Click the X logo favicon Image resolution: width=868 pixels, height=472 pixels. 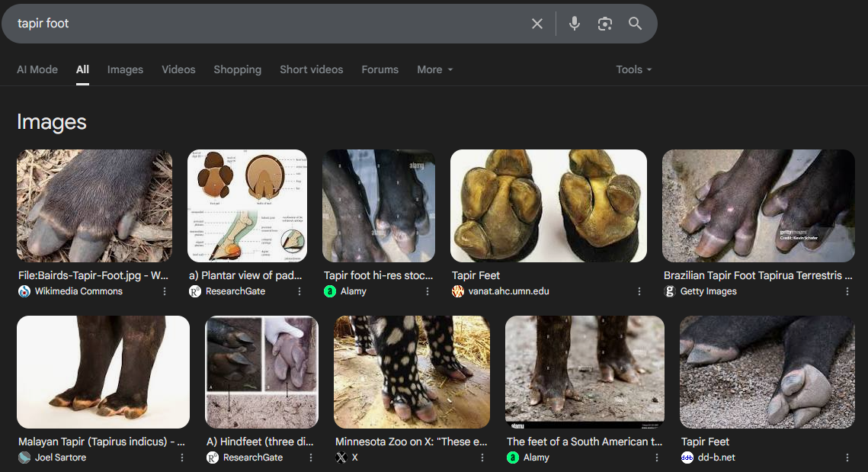pyautogui.click(x=341, y=457)
